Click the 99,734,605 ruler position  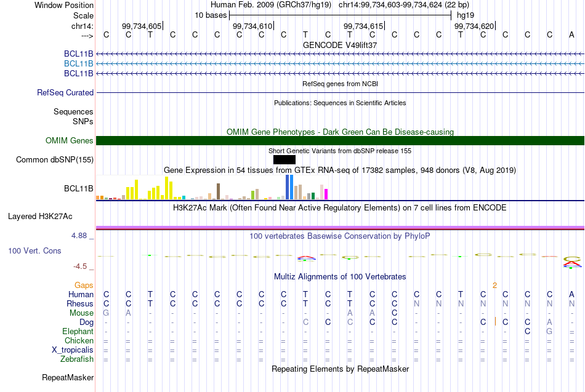click(x=142, y=26)
